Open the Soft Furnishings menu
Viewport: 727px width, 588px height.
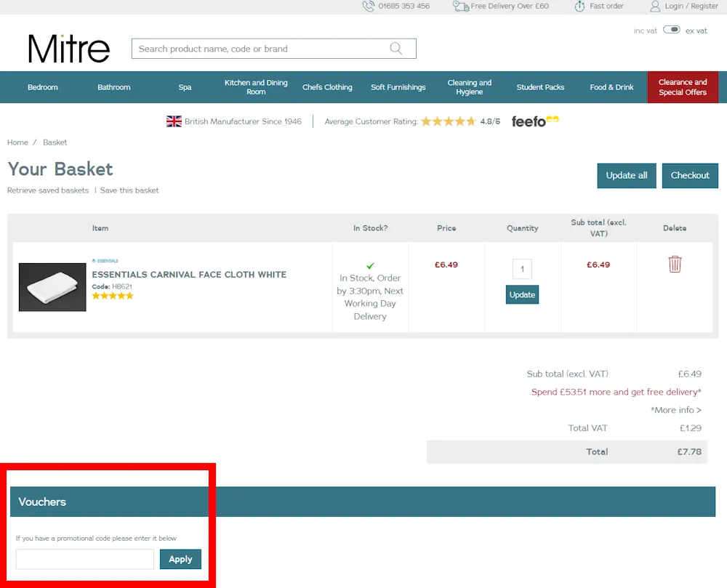pyautogui.click(x=398, y=87)
